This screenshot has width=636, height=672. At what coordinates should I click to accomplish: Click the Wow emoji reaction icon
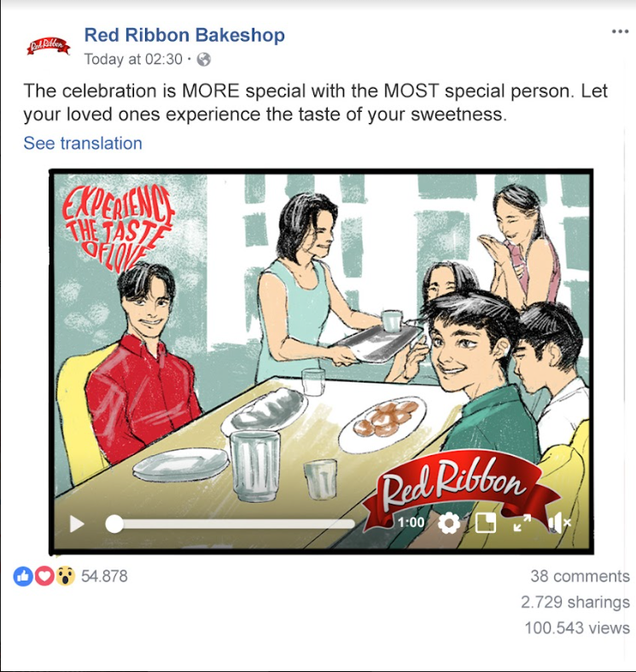click(65, 576)
